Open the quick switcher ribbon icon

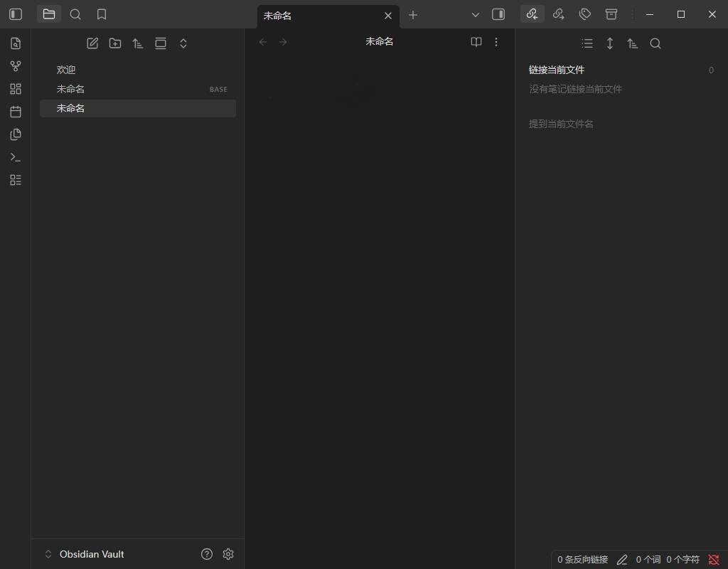[x=16, y=43]
